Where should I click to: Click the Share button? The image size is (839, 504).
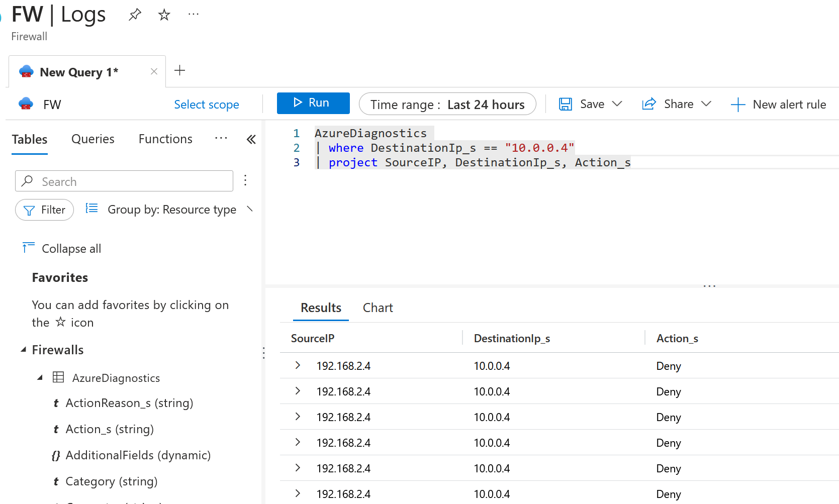click(x=668, y=104)
